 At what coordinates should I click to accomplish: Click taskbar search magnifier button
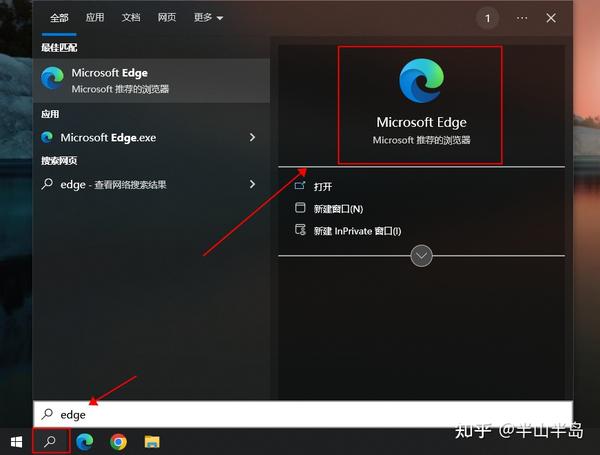(51, 441)
